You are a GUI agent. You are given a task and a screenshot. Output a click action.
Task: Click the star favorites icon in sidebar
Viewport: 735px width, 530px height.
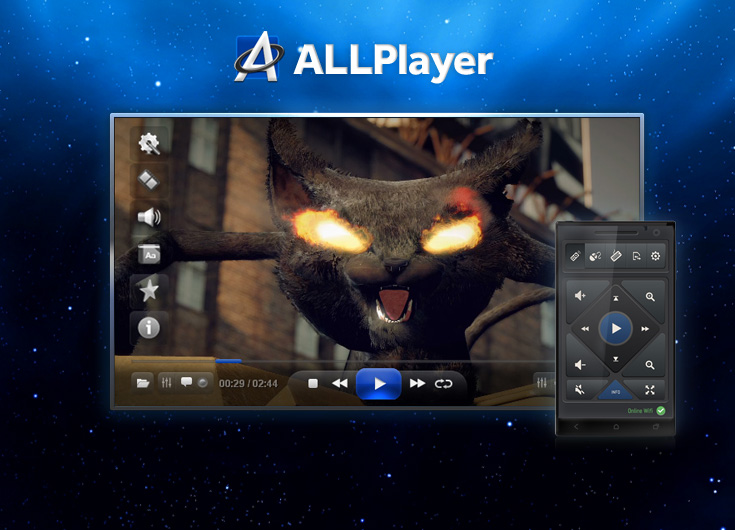(149, 290)
